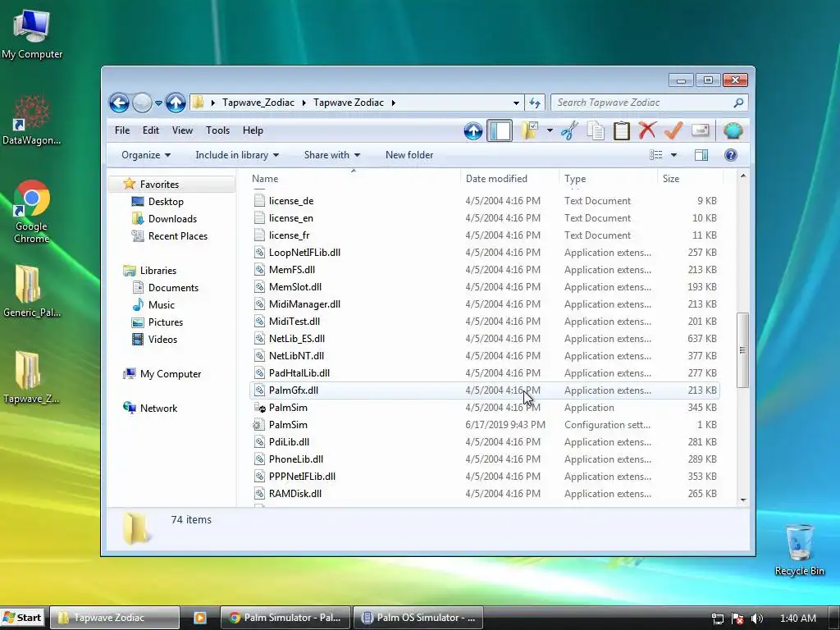This screenshot has height=630, width=840.
Task: Open the address bar history dropdown
Action: coord(516,103)
